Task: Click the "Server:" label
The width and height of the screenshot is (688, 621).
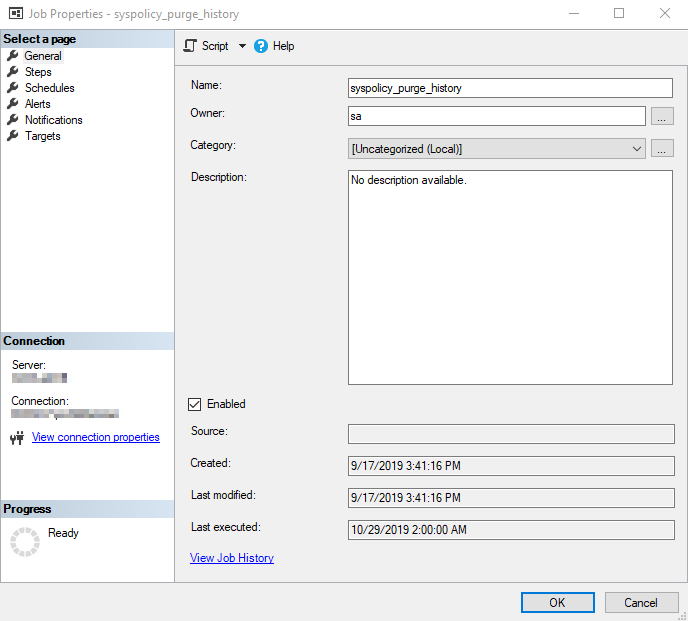Action: point(29,365)
